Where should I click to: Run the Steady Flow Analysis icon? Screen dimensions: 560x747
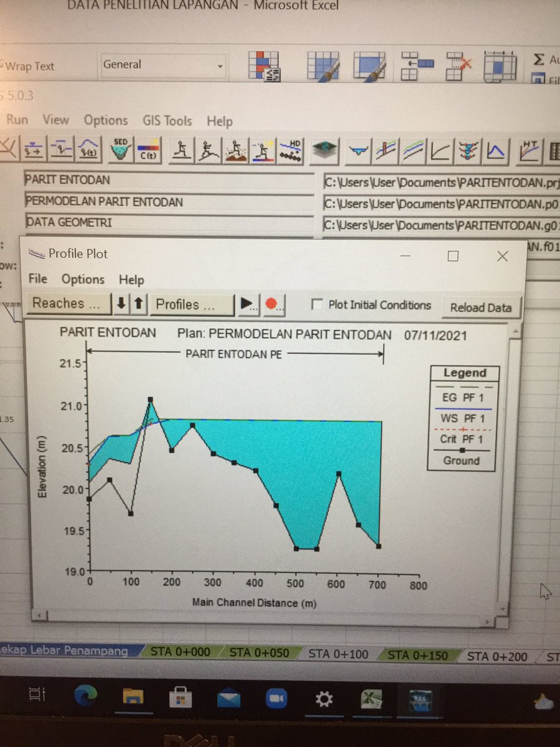tap(182, 150)
